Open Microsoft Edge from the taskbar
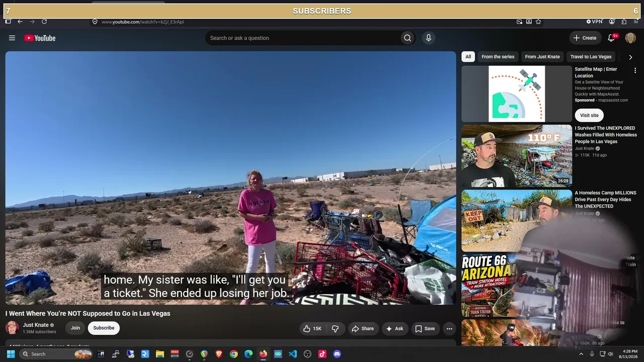 (x=249, y=354)
